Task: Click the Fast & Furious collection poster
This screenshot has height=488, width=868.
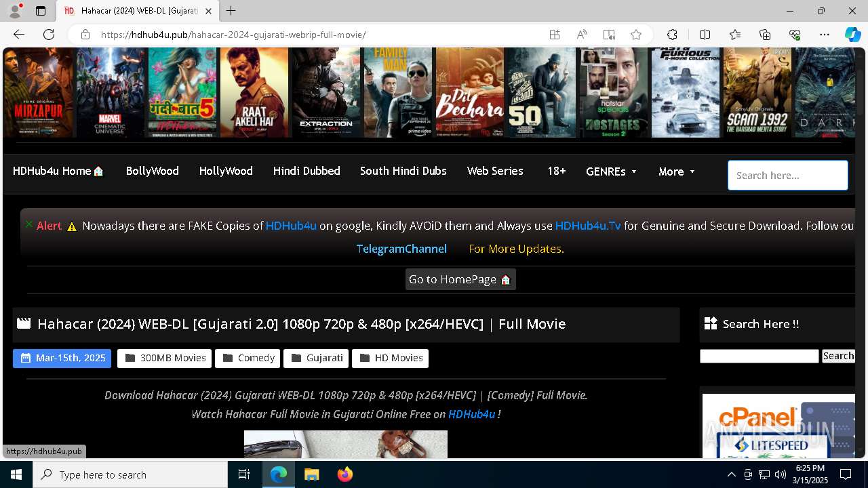Action: (686, 93)
